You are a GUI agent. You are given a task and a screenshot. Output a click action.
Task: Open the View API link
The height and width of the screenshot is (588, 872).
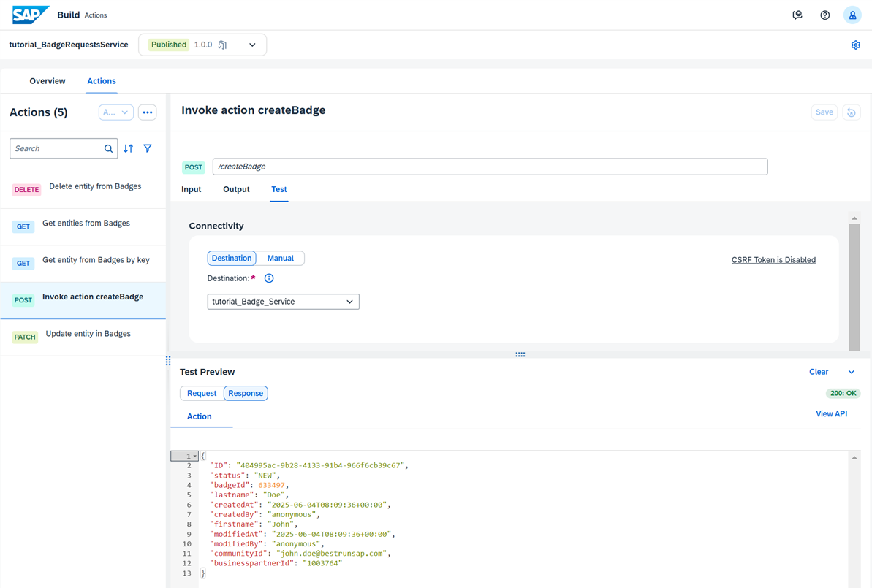coord(831,414)
